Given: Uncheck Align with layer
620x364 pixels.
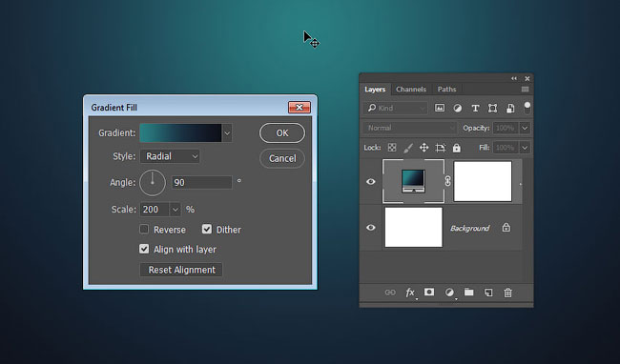Looking at the screenshot, I should coord(144,249).
